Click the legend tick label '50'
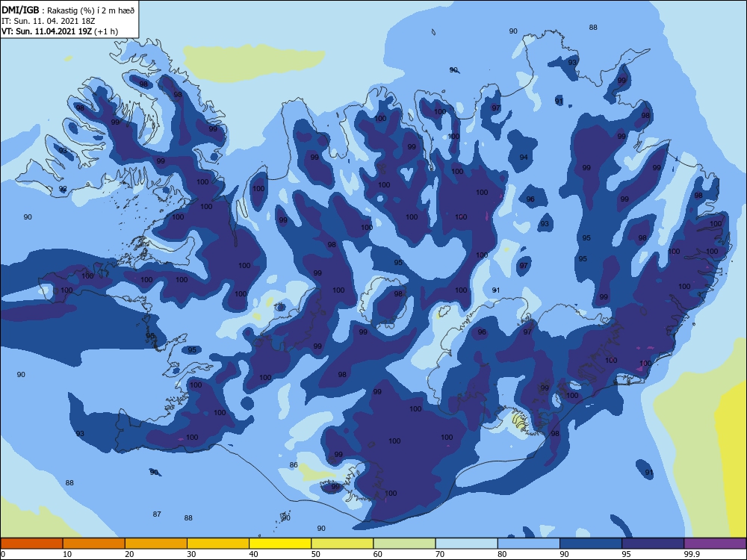Image resolution: width=747 pixels, height=560 pixels. coord(316,554)
